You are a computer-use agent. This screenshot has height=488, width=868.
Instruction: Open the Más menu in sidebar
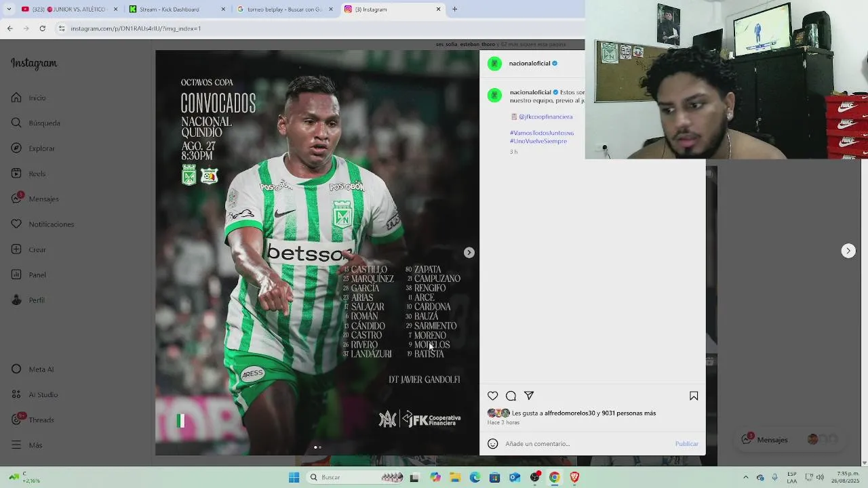26,445
